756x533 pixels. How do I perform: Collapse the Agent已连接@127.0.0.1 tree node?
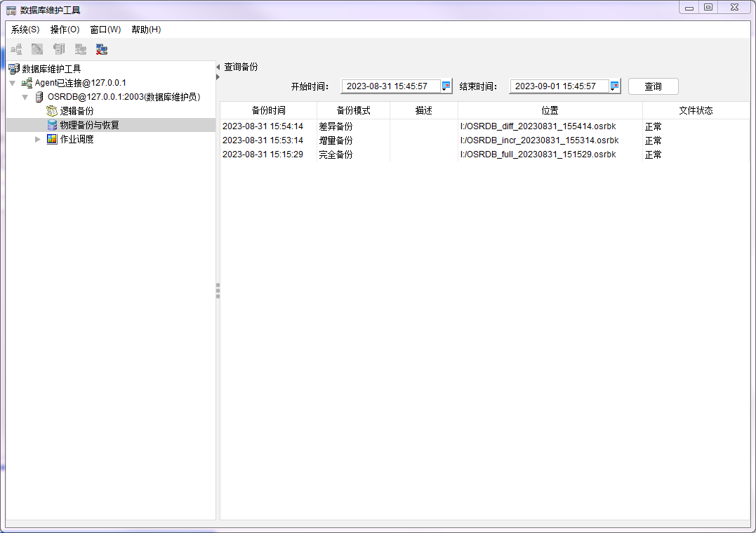(x=13, y=82)
